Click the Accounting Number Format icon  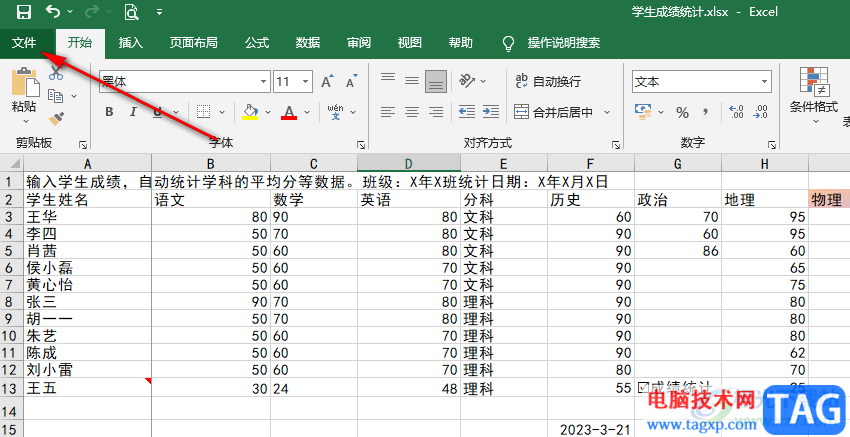pos(643,112)
